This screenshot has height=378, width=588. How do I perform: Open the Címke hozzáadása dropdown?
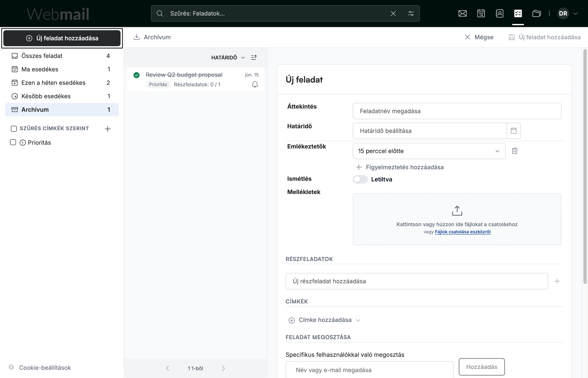coord(324,320)
